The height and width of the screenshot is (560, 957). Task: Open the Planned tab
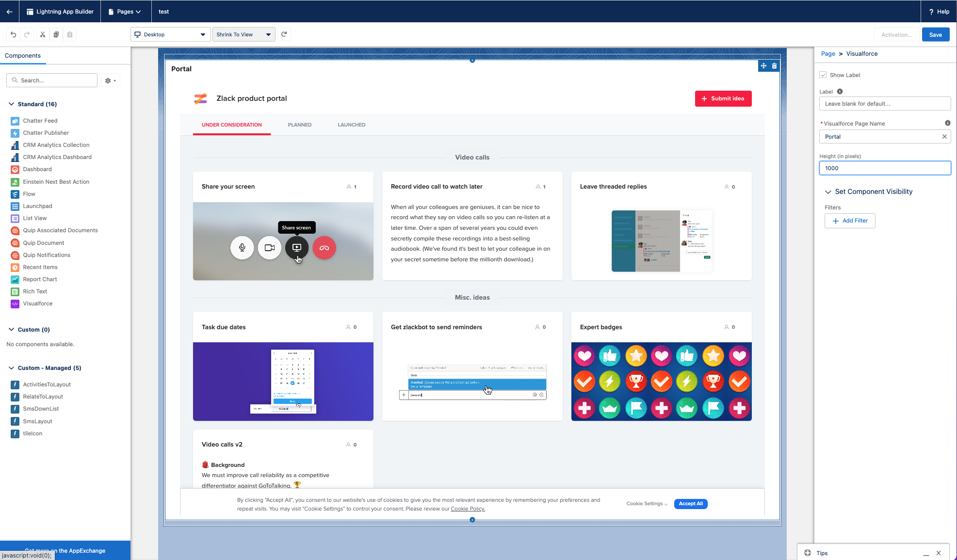click(300, 125)
